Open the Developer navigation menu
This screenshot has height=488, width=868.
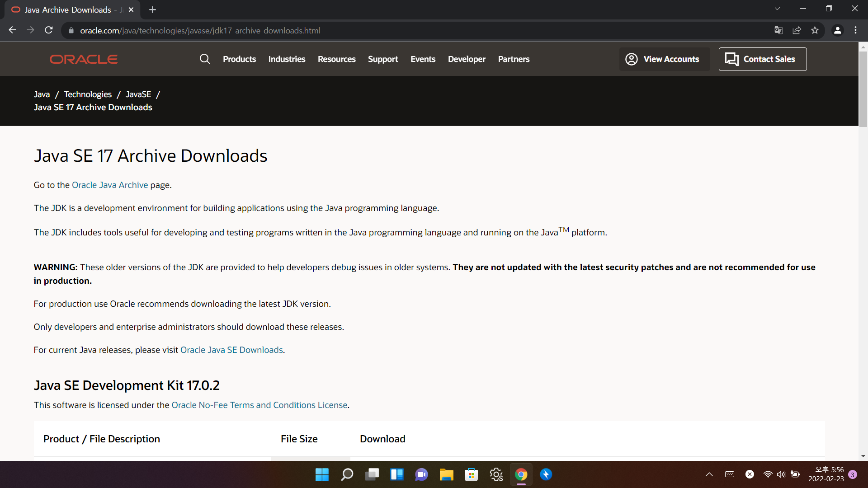coord(467,59)
